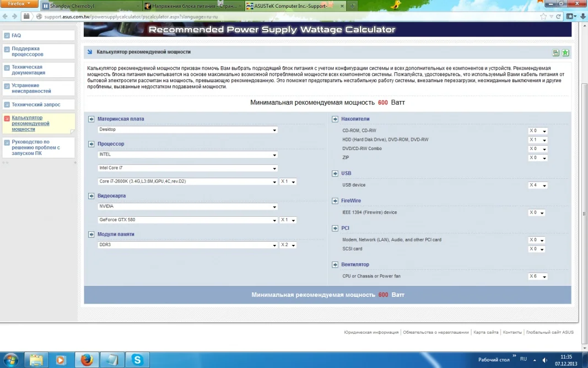Click the browser address bar URL
The width and height of the screenshot is (588, 368).
[131, 17]
